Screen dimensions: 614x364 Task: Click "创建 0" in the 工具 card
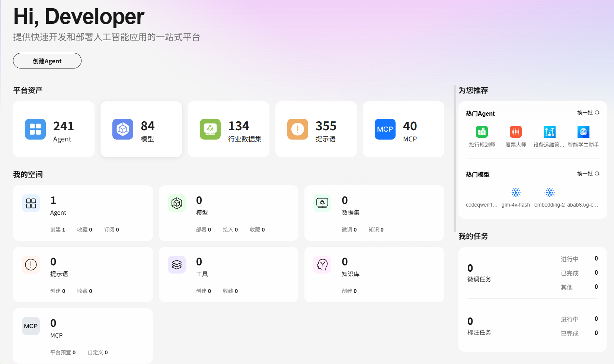[x=204, y=291]
